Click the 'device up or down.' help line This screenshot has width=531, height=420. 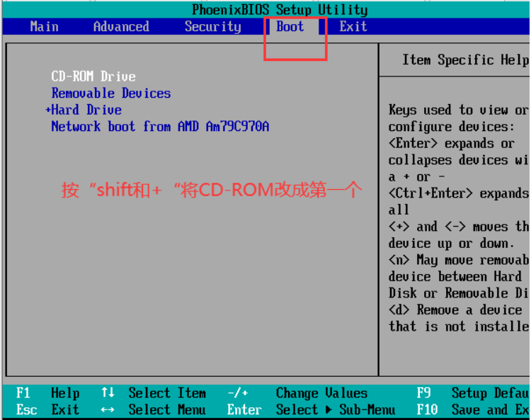coord(452,243)
